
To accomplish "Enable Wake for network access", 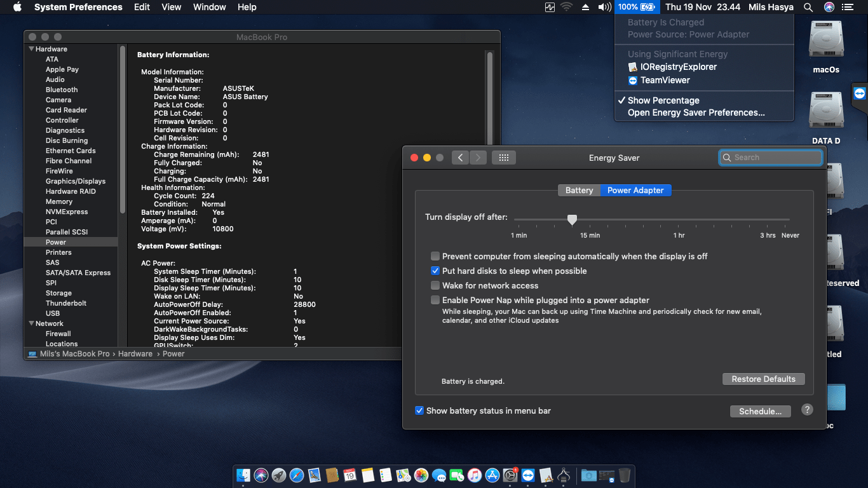I will (x=435, y=285).
